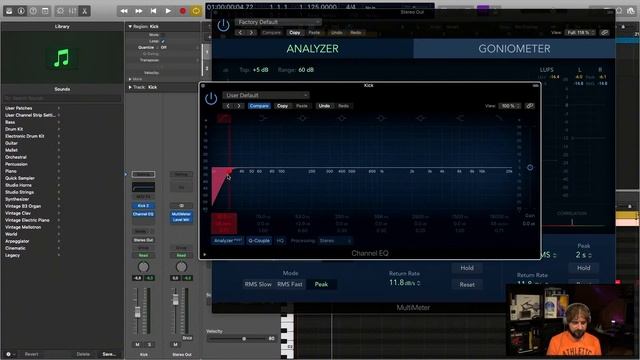This screenshot has height=360, width=640.
Task: Switch to the GONIOMETER tab in MultiMeter
Action: pyautogui.click(x=514, y=49)
